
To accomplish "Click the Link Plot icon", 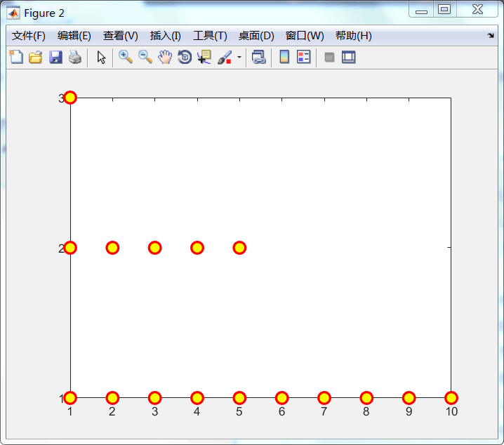I will tap(259, 57).
